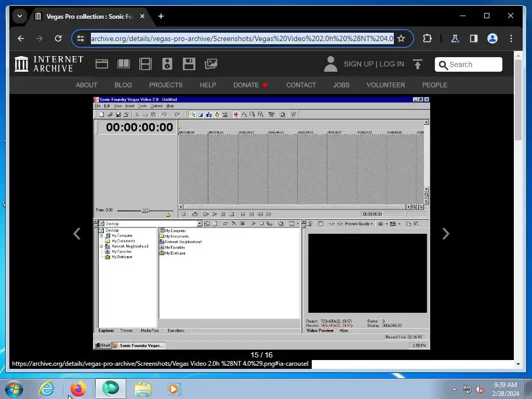Screen dimensions: 532x399
Task: Click the Internet Archive logo
Action: [49, 64]
